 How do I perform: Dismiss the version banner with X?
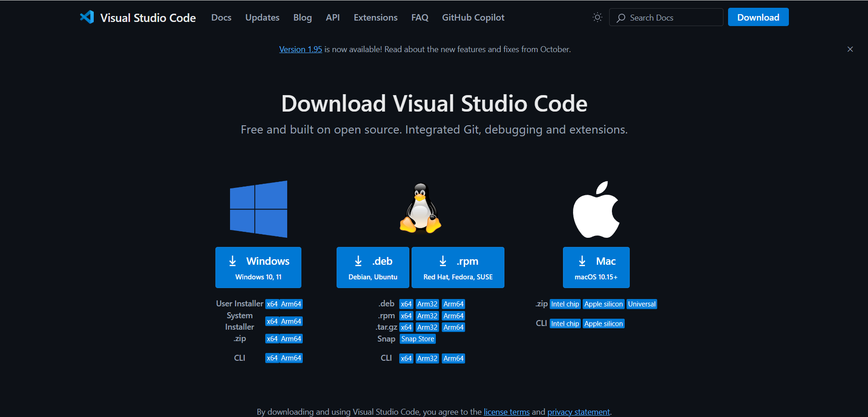coord(850,49)
